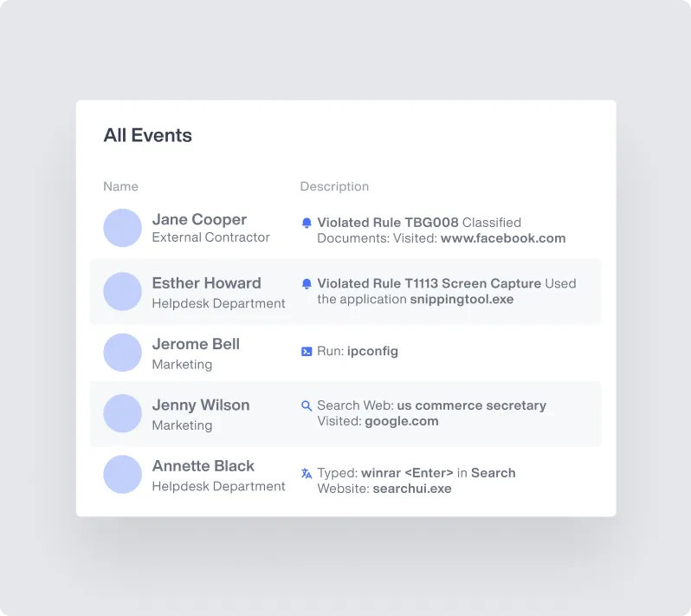This screenshot has width=691, height=616.
Task: Select the Jane Cooper name
Action: (x=199, y=219)
